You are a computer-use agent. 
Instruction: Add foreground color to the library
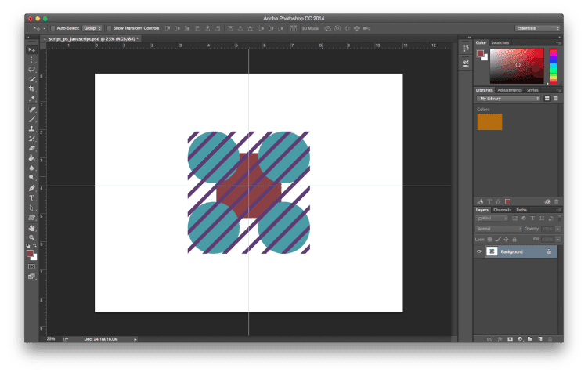click(x=508, y=202)
